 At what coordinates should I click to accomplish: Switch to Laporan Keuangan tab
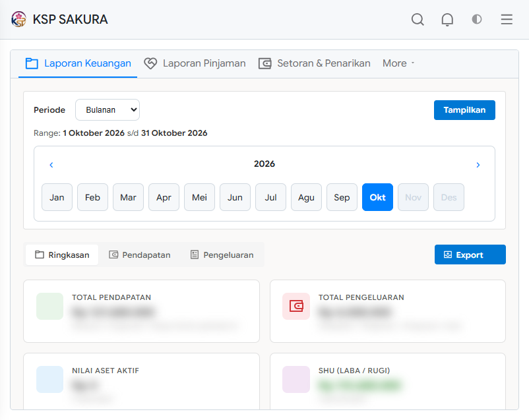[x=78, y=63]
